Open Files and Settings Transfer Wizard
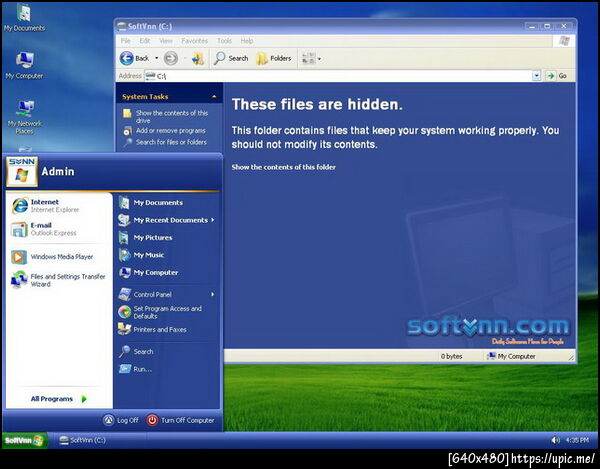This screenshot has height=469, width=600. point(59,280)
